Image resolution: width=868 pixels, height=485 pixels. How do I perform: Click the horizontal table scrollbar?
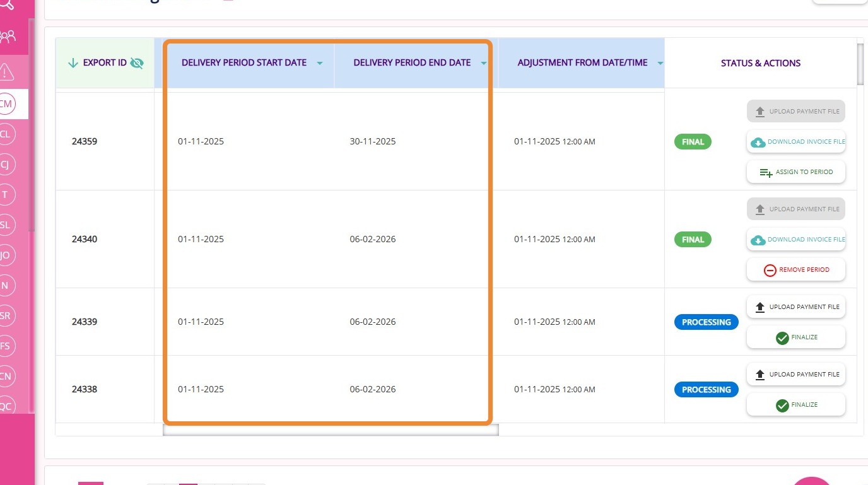point(331,430)
